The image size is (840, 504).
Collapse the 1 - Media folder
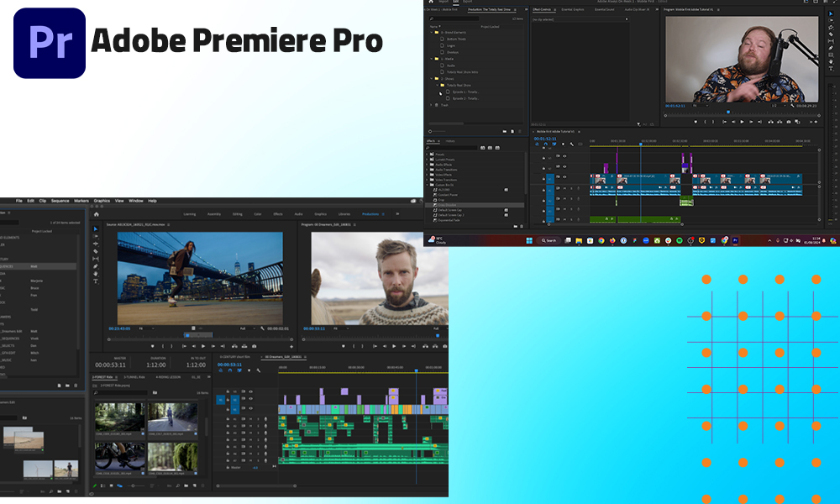(x=431, y=59)
